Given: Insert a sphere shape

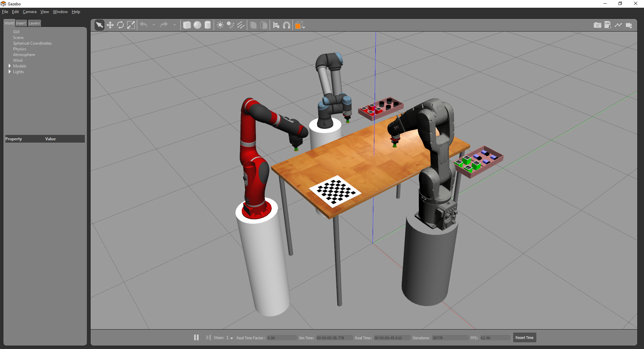Looking at the screenshot, I should tap(197, 25).
